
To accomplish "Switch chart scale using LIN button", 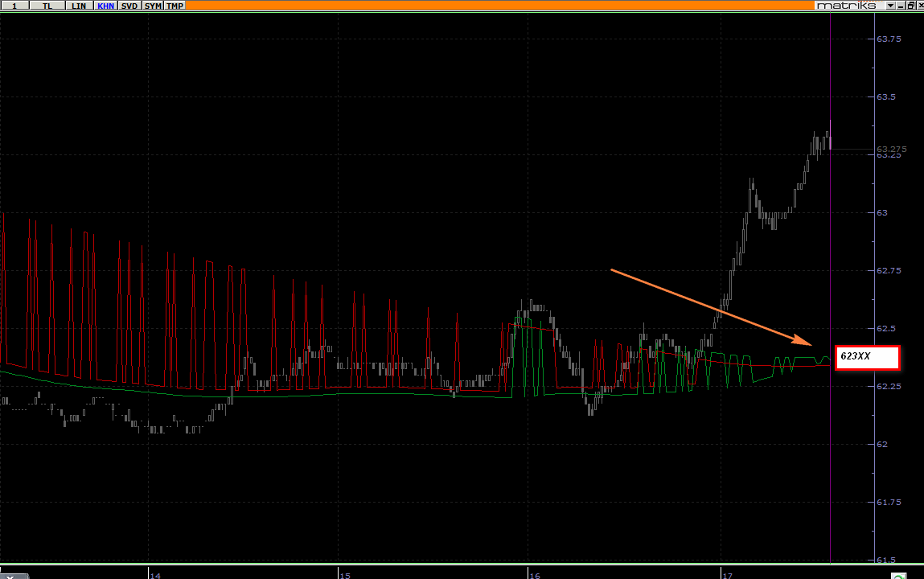I will (x=79, y=6).
